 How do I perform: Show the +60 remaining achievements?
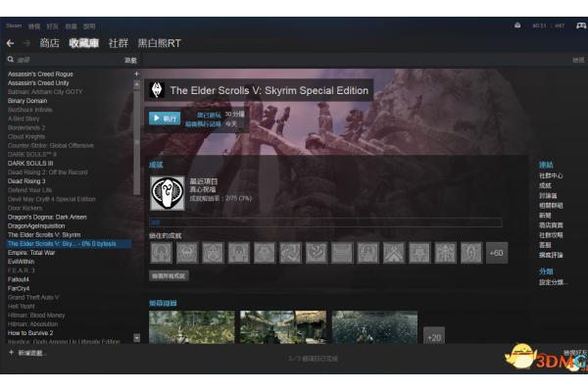(497, 253)
